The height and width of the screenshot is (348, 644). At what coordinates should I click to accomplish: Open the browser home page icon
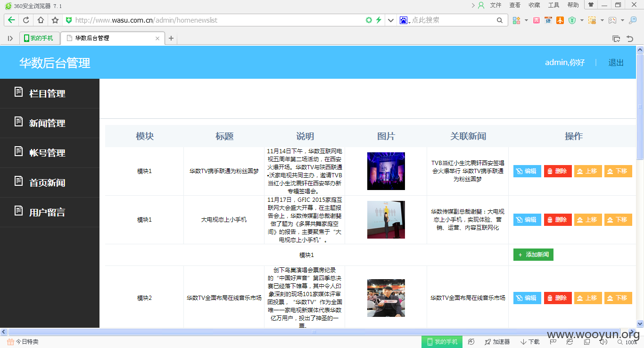41,20
